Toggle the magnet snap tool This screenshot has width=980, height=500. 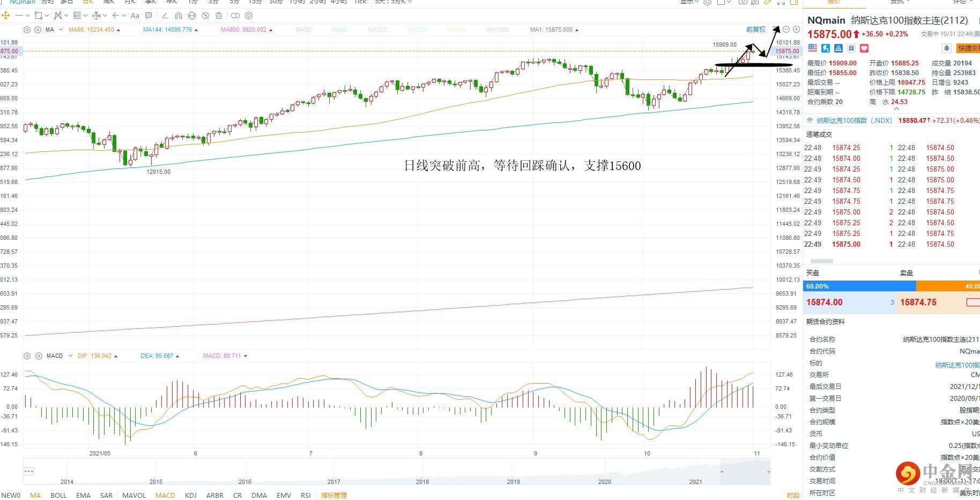pos(179,16)
